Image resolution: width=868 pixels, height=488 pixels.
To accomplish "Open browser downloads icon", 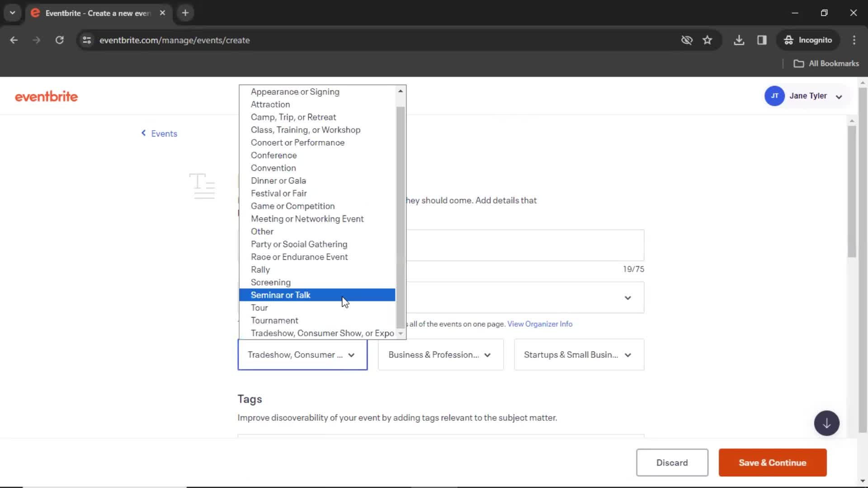I will tap(739, 40).
